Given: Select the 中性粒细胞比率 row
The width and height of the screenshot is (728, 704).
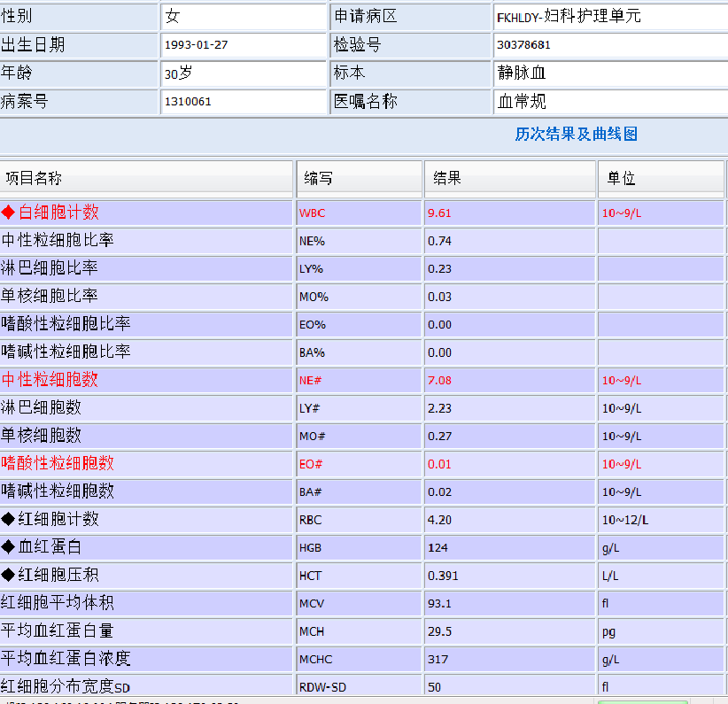Looking at the screenshot, I should pyautogui.click(x=146, y=241).
